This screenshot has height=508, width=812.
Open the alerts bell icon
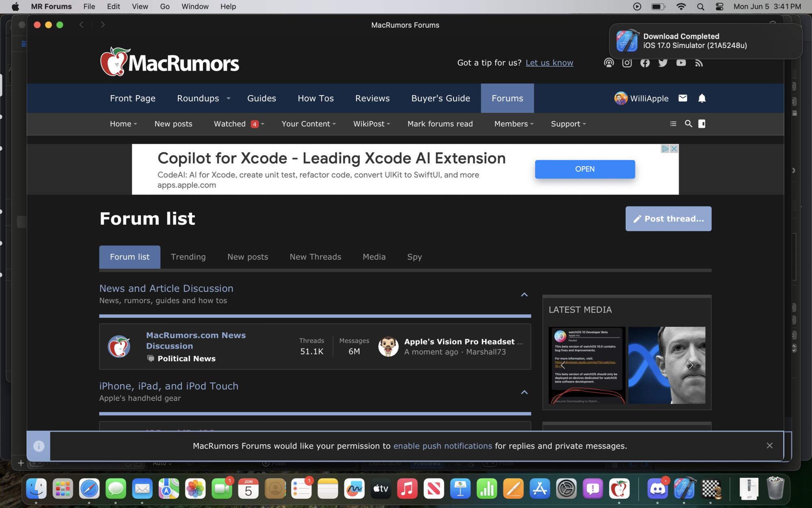[x=702, y=98]
